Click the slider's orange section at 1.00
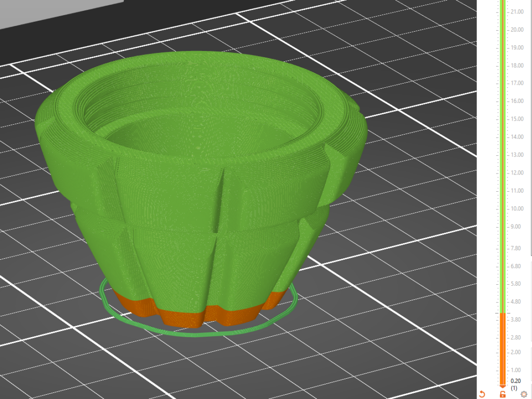The height and width of the screenshot is (399, 532). click(502, 370)
